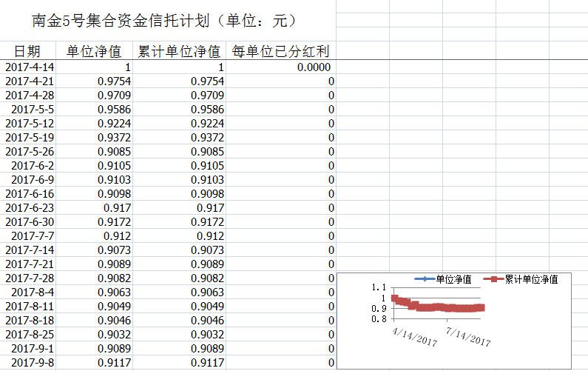The width and height of the screenshot is (588, 371).
Task: Click the 7/14/2017 axis label in chart
Action: 467,335
